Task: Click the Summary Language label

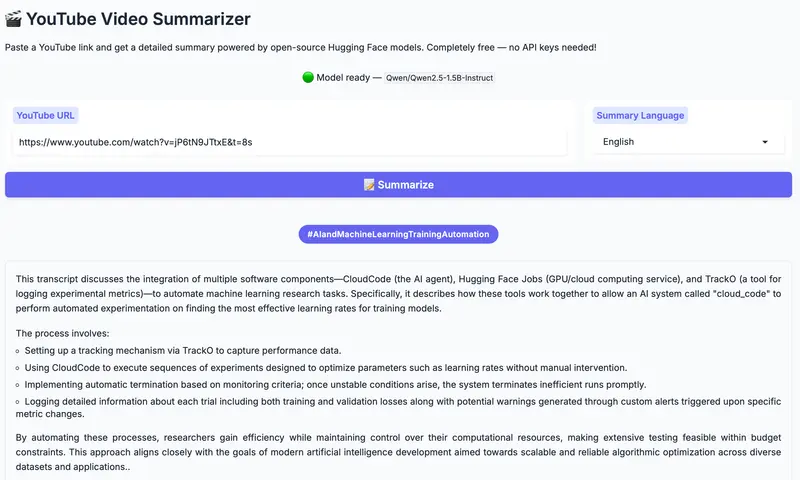Action: click(x=640, y=115)
